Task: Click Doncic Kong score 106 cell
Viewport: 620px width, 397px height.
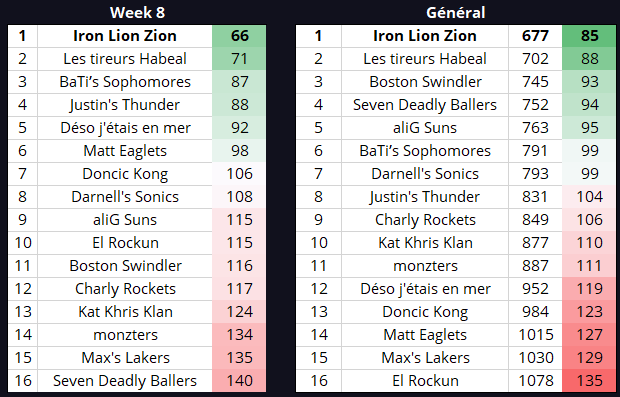Action: (239, 174)
